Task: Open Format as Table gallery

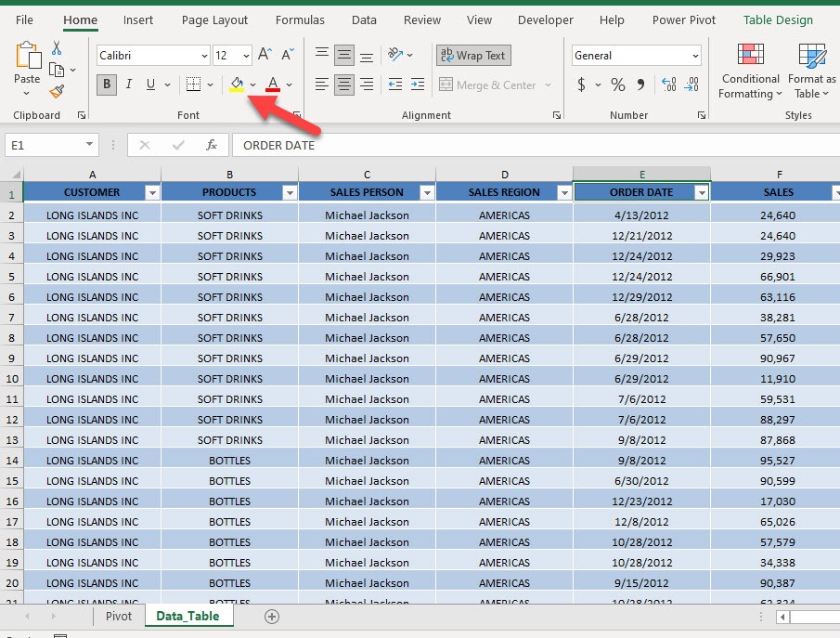Action: [811, 71]
